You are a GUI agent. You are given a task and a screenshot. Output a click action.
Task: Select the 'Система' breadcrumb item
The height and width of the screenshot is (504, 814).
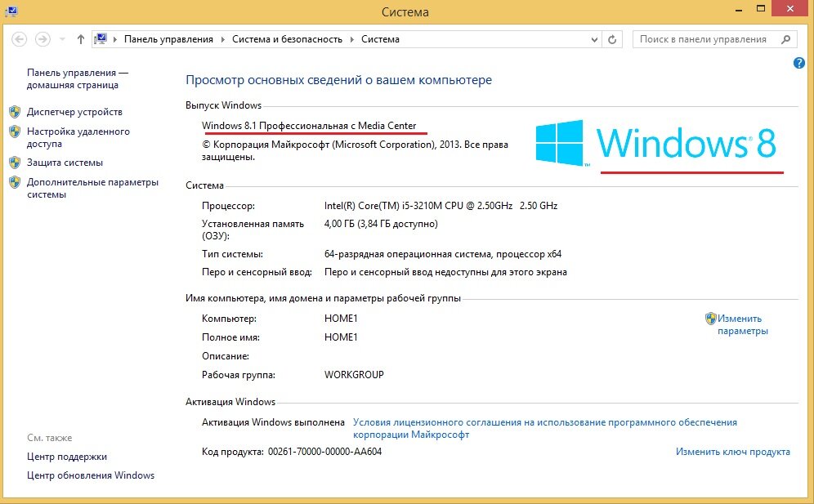tap(381, 39)
